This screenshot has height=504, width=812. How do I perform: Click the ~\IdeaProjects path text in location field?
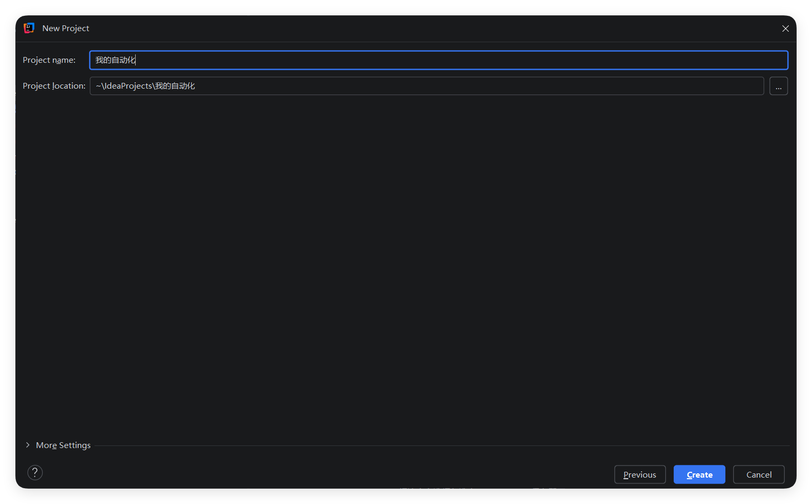(125, 86)
